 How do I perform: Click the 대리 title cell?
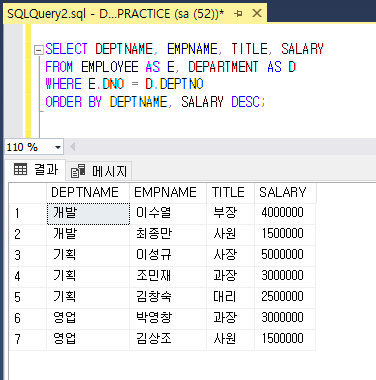pyautogui.click(x=230, y=298)
